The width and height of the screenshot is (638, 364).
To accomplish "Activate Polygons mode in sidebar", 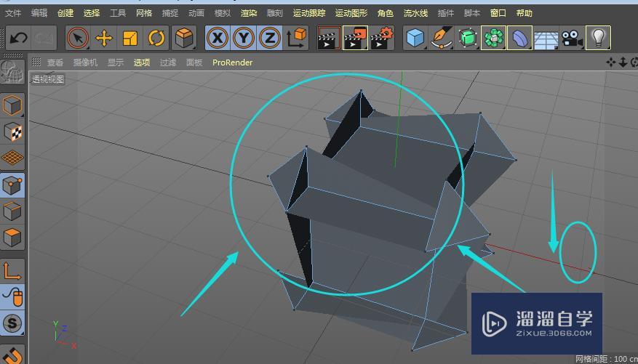I will pos(12,238).
